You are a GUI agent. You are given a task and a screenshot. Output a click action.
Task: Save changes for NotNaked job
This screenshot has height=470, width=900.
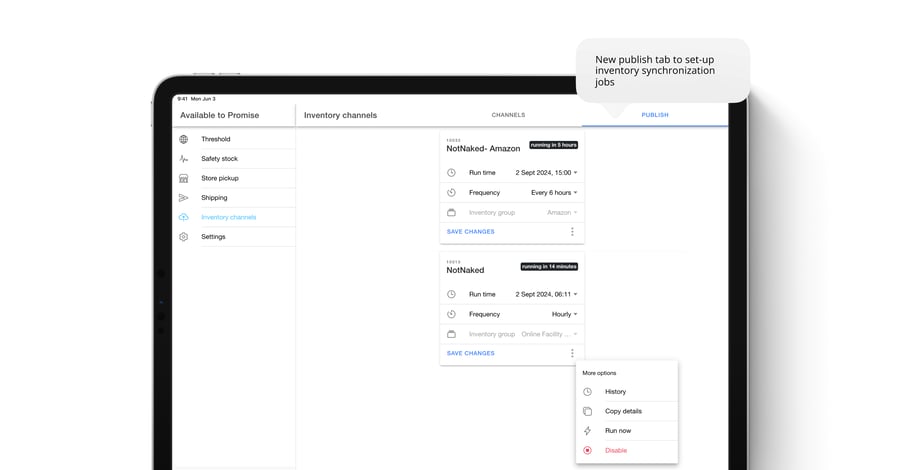click(x=470, y=353)
